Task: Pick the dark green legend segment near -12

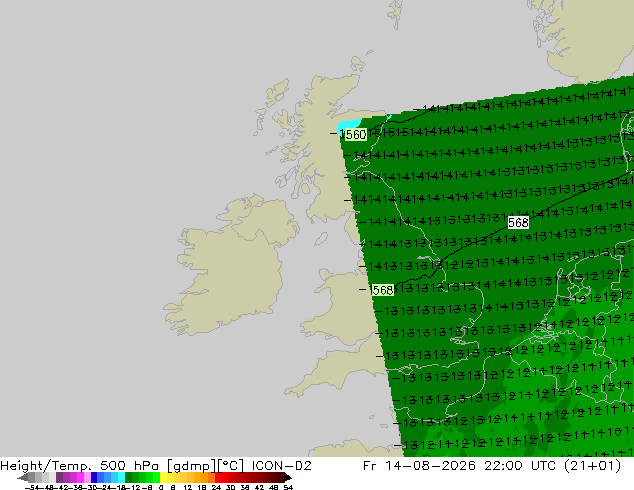Action: coord(128,477)
